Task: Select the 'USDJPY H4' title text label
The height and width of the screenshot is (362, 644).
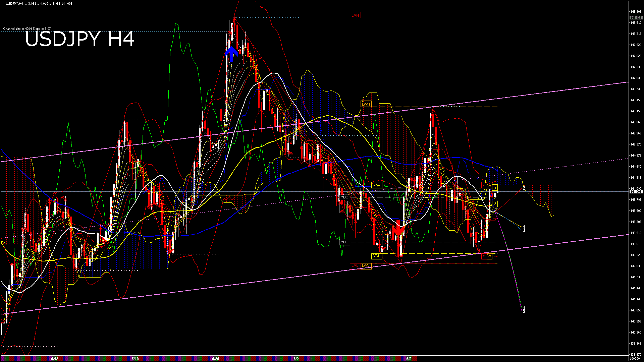Action: coord(80,39)
